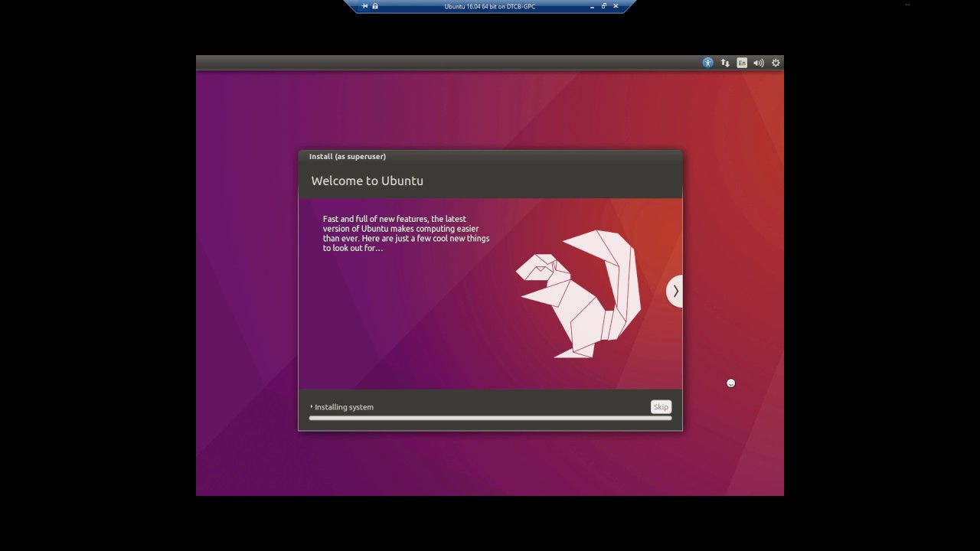Image resolution: width=980 pixels, height=551 pixels.
Task: Click the Welcome to Ubuntu heading
Action: [x=367, y=181]
